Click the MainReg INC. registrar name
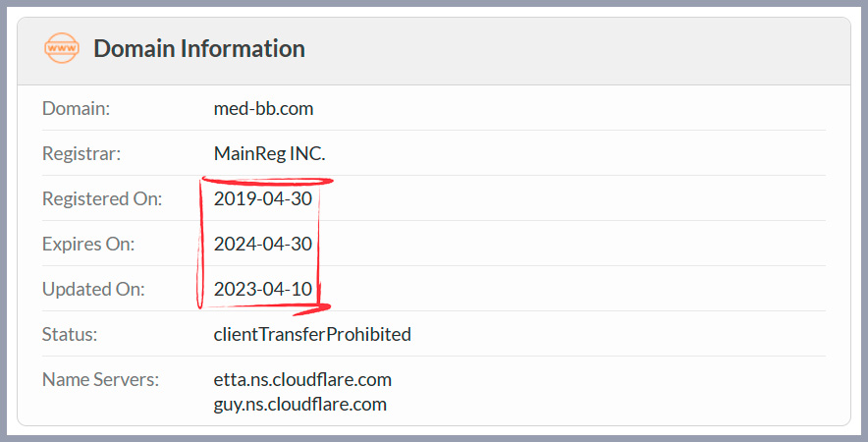The width and height of the screenshot is (868, 442). (x=270, y=153)
